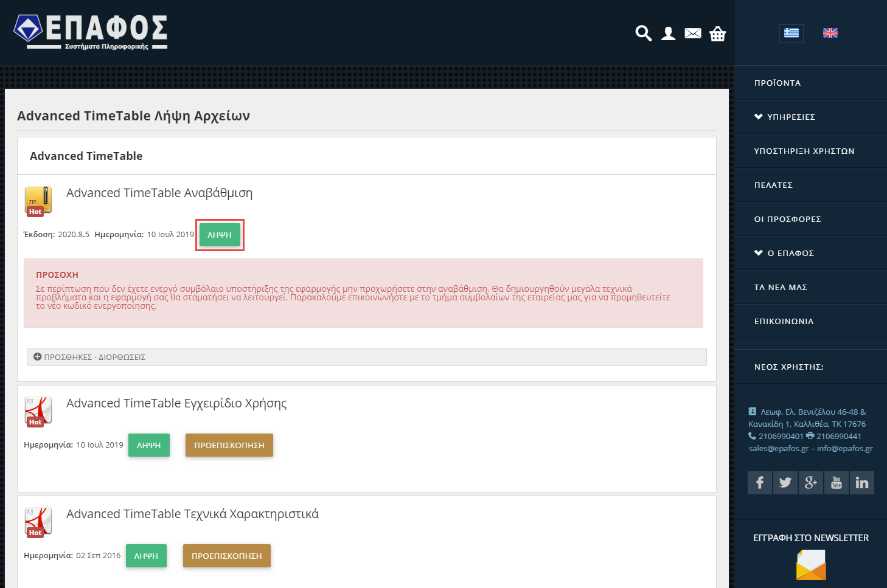Open the Google Plus social icon
The image size is (887, 588).
tap(810, 483)
